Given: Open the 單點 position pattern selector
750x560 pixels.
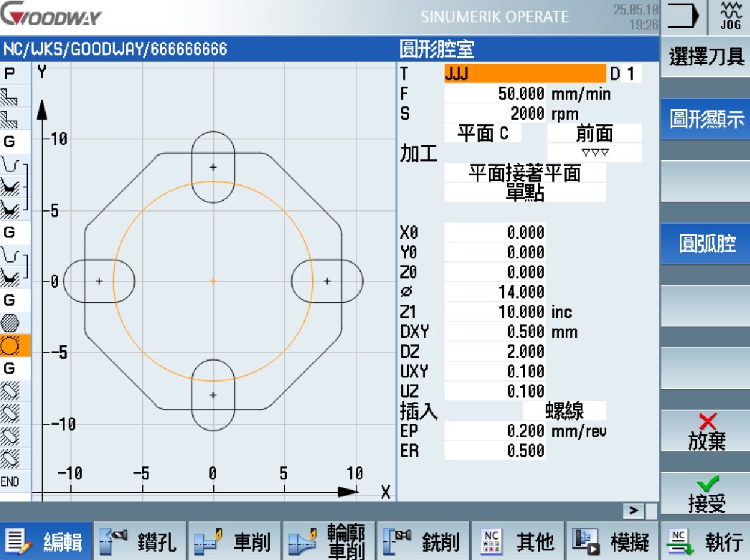Looking at the screenshot, I should (525, 193).
